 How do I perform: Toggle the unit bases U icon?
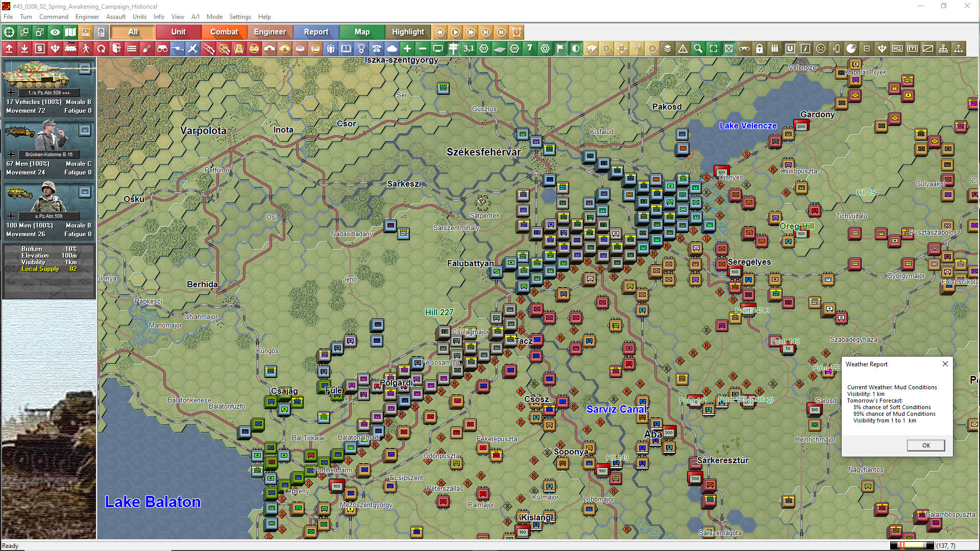pyautogui.click(x=791, y=48)
